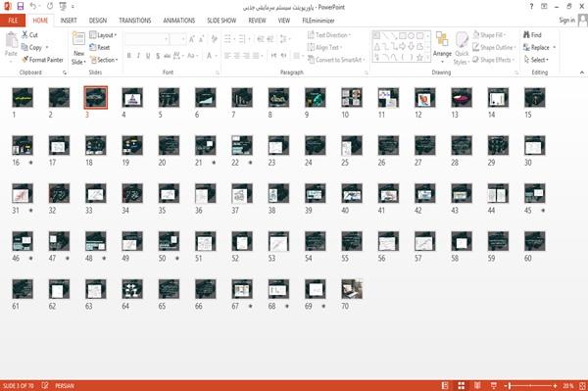Select slide 1 thumbnail
The height and width of the screenshot is (391, 588).
click(x=23, y=97)
